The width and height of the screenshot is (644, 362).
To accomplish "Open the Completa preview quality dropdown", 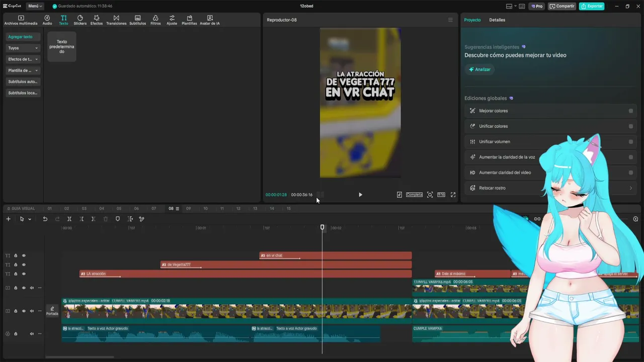I will pos(414,195).
